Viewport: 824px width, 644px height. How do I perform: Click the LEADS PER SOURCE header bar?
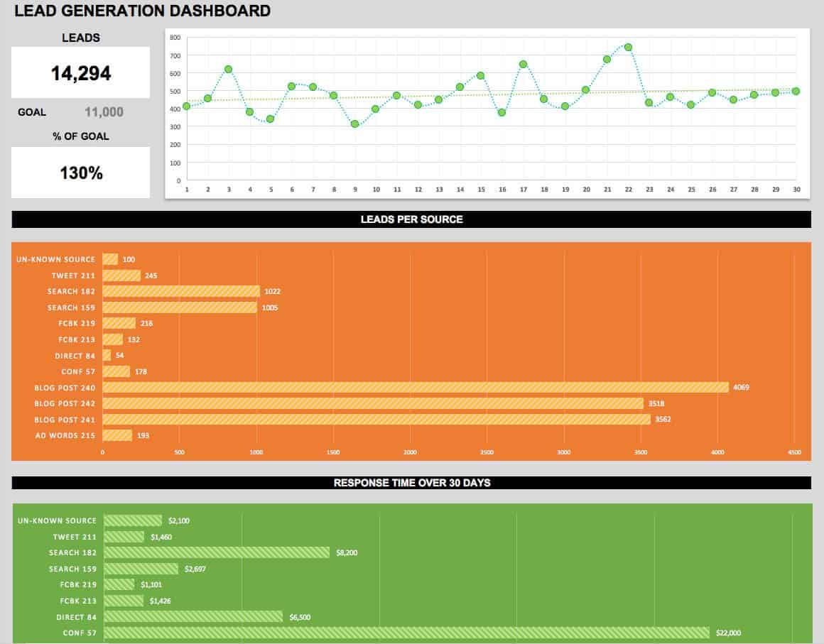[411, 219]
